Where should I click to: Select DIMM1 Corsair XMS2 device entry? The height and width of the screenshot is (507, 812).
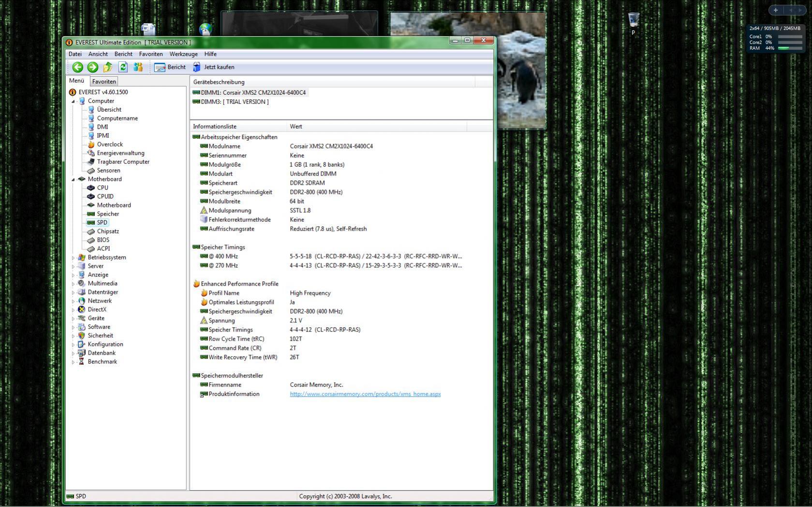click(x=250, y=93)
